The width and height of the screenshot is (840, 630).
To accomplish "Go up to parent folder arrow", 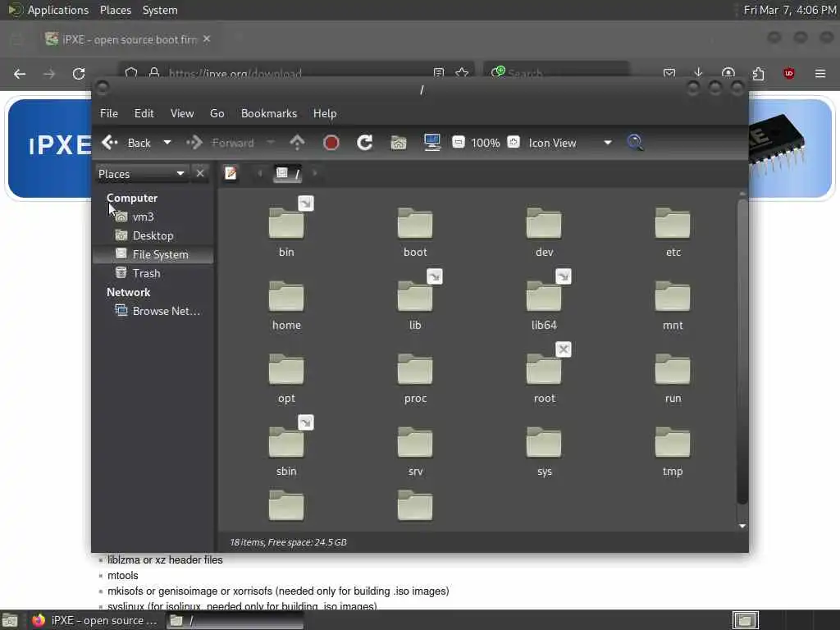I will [297, 143].
